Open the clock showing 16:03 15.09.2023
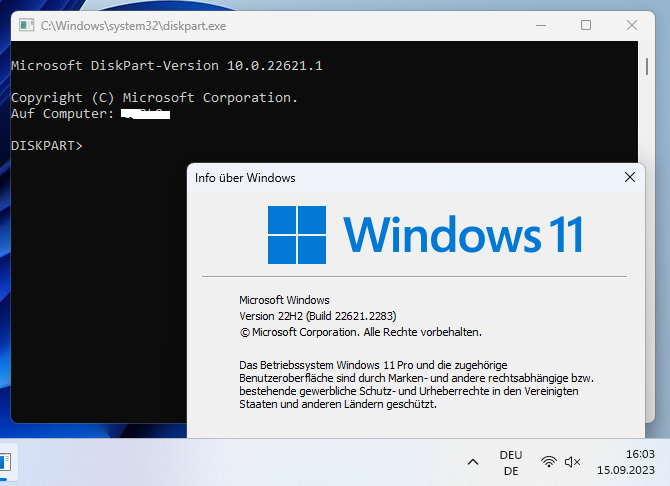 tap(626, 462)
